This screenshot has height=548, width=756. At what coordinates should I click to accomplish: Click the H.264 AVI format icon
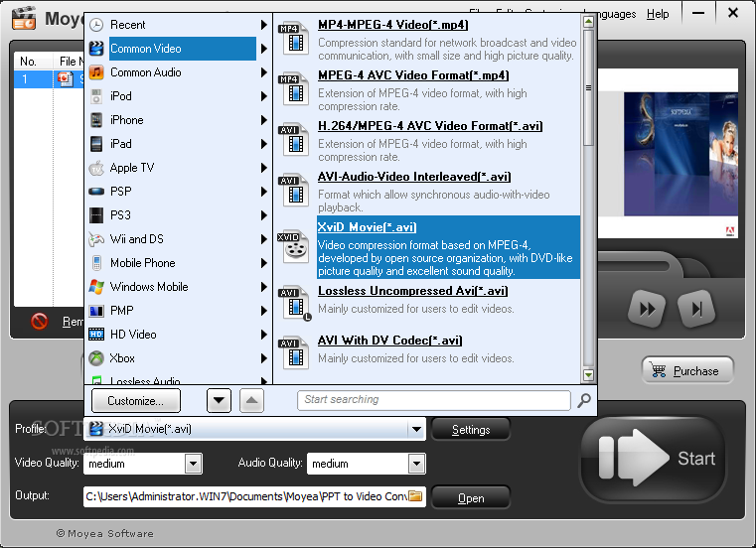(294, 139)
